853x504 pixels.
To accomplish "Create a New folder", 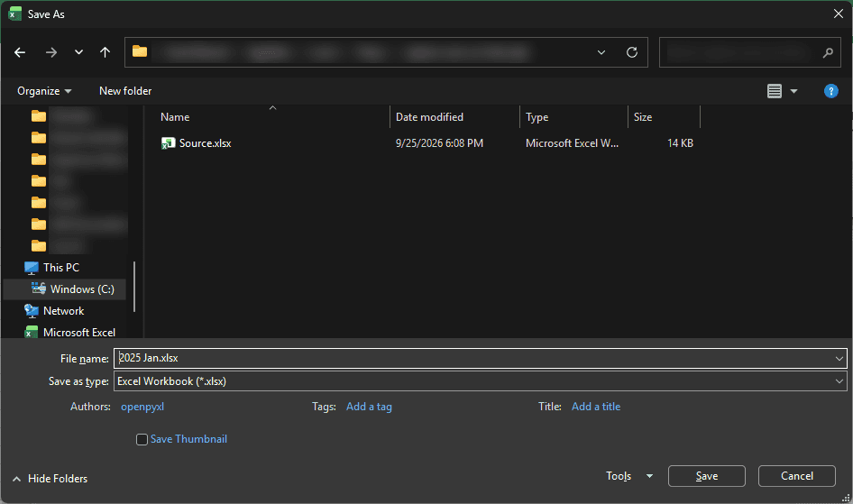I will [x=125, y=91].
